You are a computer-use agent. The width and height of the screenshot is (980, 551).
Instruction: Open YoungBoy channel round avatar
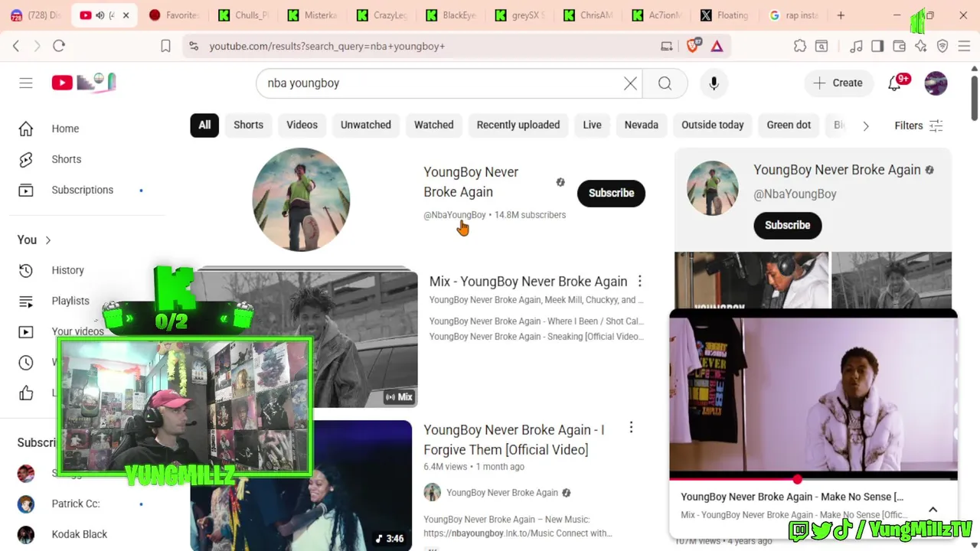point(301,199)
